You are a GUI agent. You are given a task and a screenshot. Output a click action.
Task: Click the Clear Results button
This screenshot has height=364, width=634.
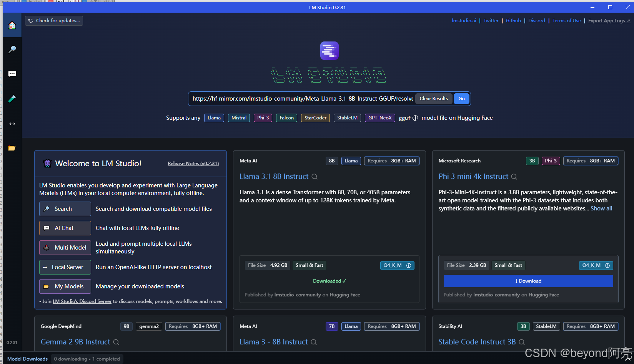pos(434,99)
